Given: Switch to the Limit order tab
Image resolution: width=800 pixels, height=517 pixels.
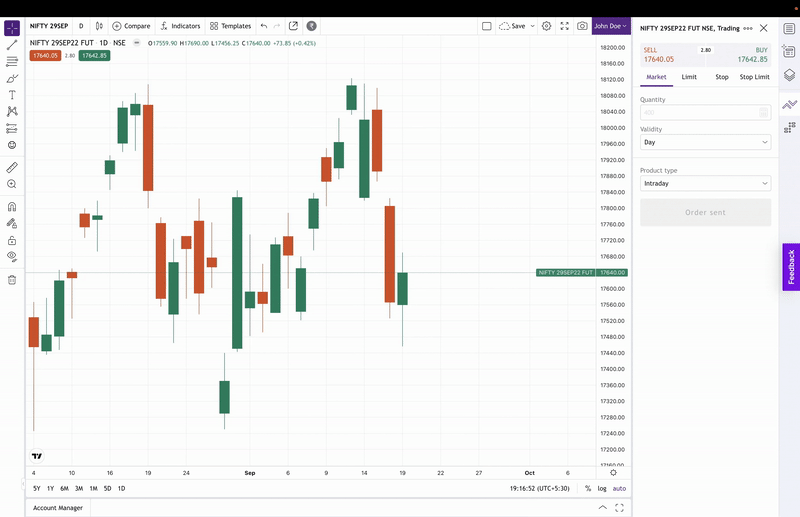Looking at the screenshot, I should (x=689, y=77).
